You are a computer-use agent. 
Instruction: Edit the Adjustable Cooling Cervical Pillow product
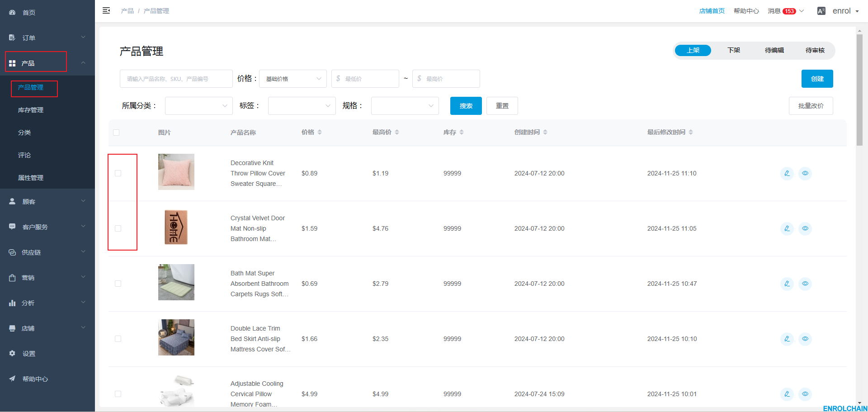click(787, 394)
